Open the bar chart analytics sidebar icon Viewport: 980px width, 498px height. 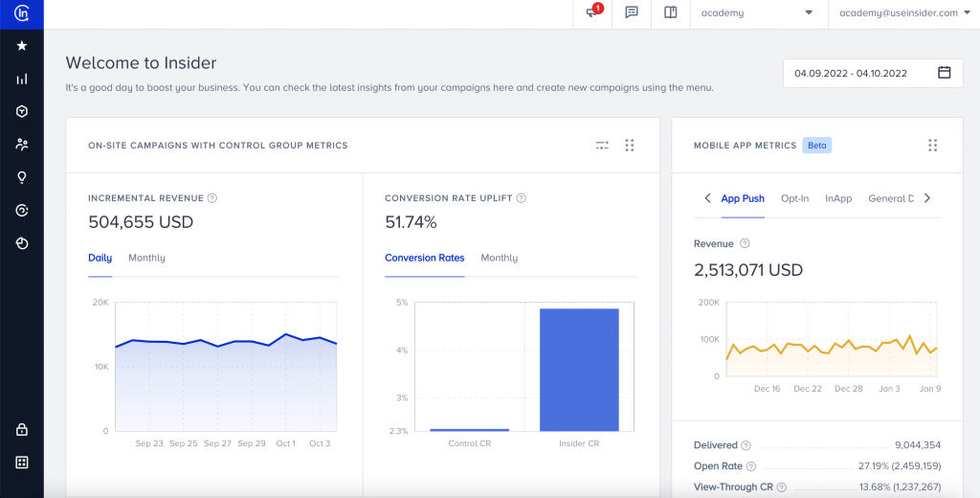click(x=21, y=79)
